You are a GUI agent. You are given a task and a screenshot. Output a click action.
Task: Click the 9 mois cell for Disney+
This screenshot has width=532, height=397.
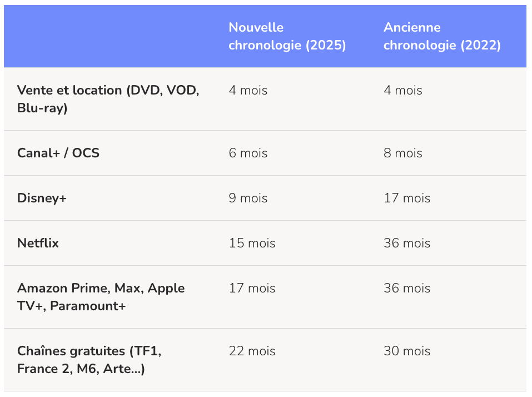pos(248,198)
